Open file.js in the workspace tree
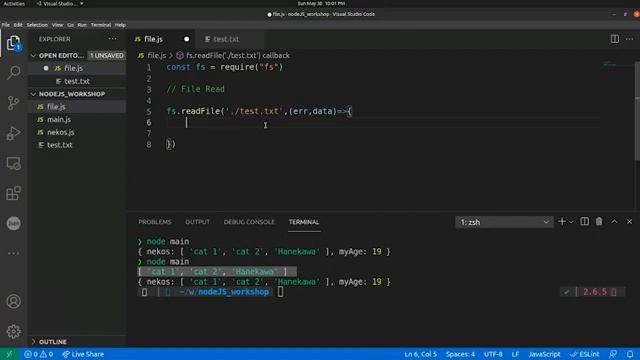The width and height of the screenshot is (640, 360). click(x=77, y=107)
